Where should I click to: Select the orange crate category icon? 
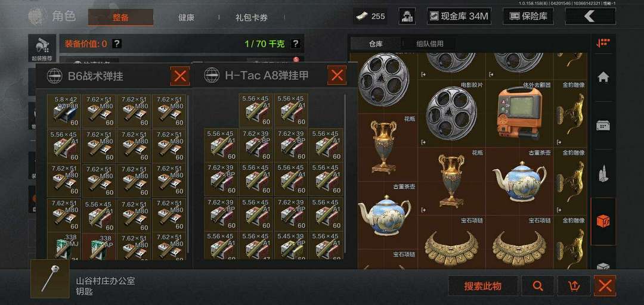click(x=603, y=222)
